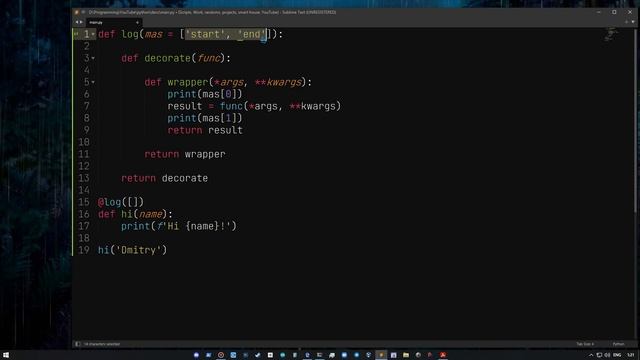Click the network icon in system tray
This screenshot has height=360, width=640.
(x=599, y=355)
